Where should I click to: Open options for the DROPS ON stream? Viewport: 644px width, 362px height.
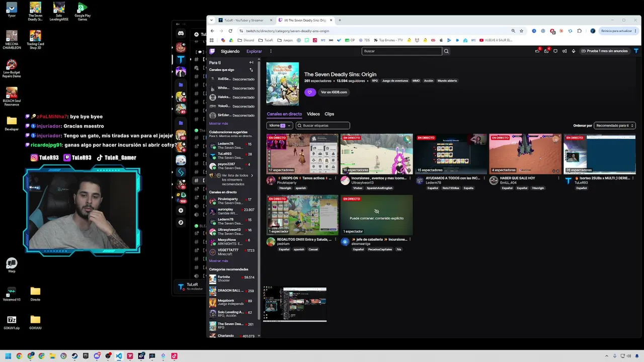tap(337, 178)
